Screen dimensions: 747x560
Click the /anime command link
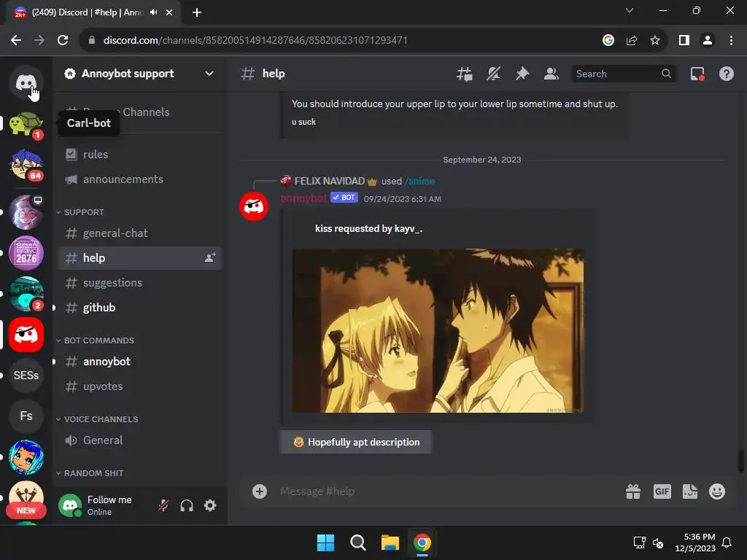(x=419, y=181)
